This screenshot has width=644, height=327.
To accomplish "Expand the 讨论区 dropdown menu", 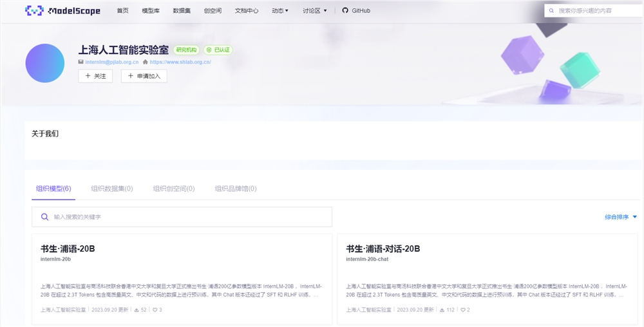I will click(315, 11).
